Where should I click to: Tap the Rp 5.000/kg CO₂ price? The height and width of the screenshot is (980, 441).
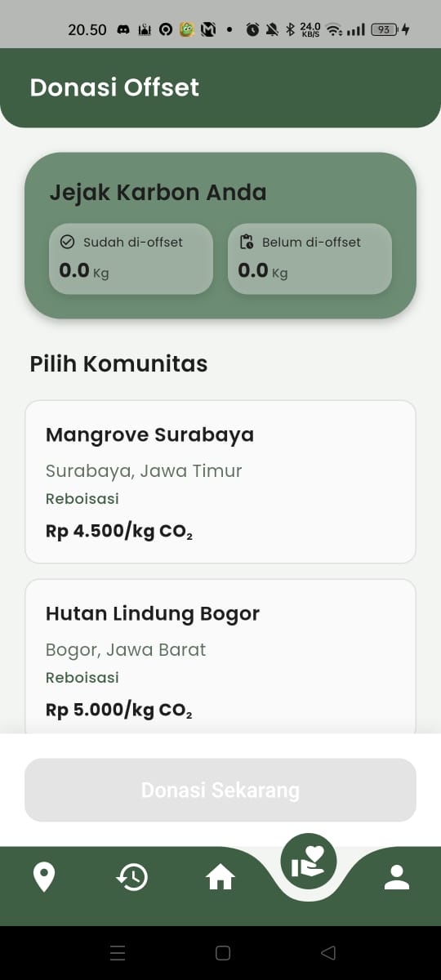[x=119, y=710]
